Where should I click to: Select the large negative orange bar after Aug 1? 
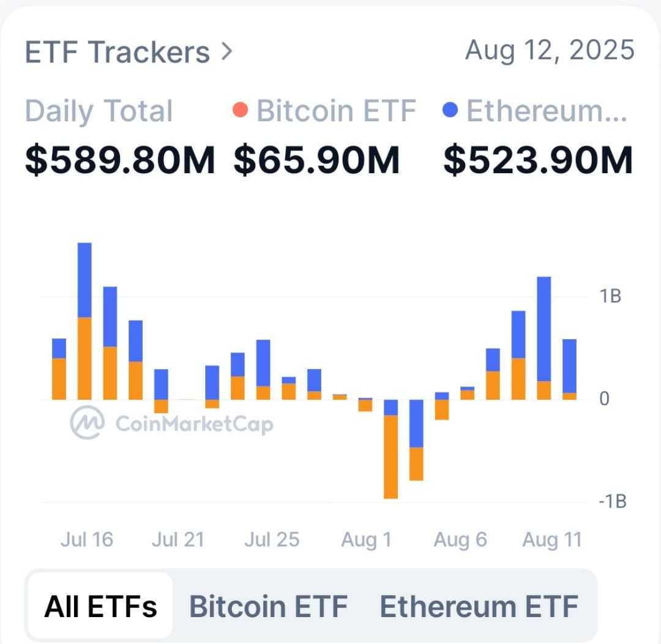(x=390, y=456)
